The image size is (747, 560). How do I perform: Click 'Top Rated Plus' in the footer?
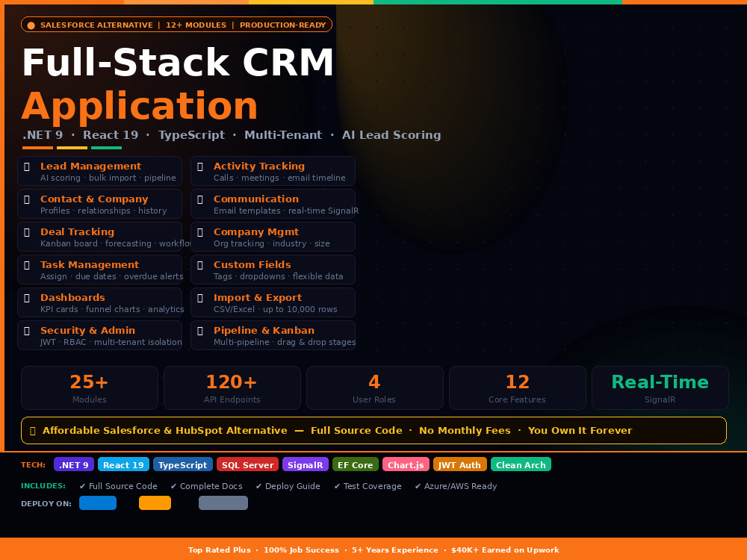219,550
